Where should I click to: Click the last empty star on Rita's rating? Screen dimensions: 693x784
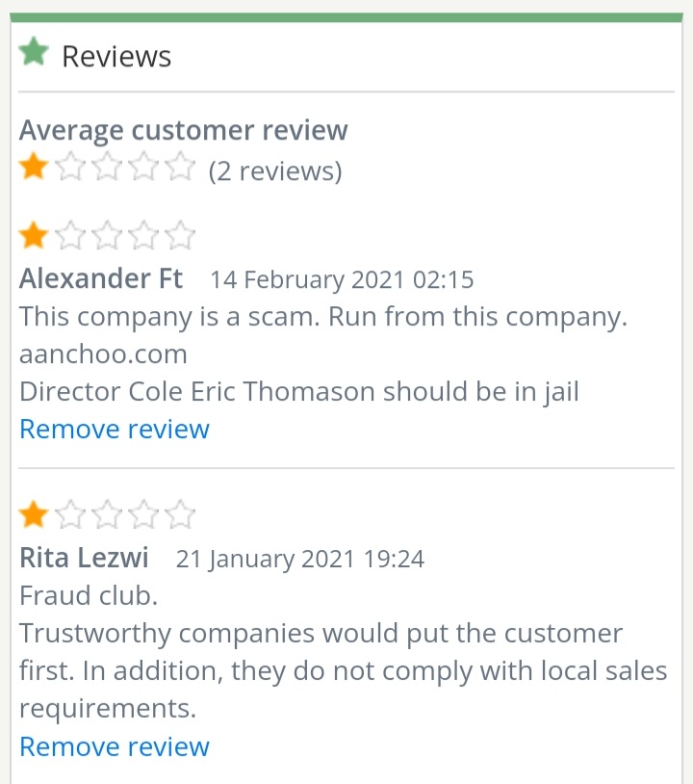(179, 513)
